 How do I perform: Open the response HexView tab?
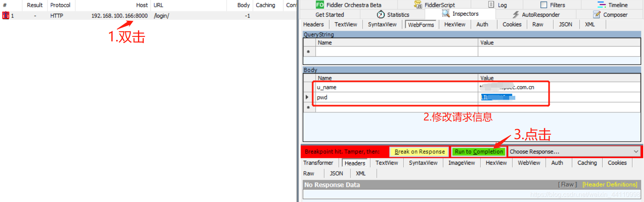[496, 163]
